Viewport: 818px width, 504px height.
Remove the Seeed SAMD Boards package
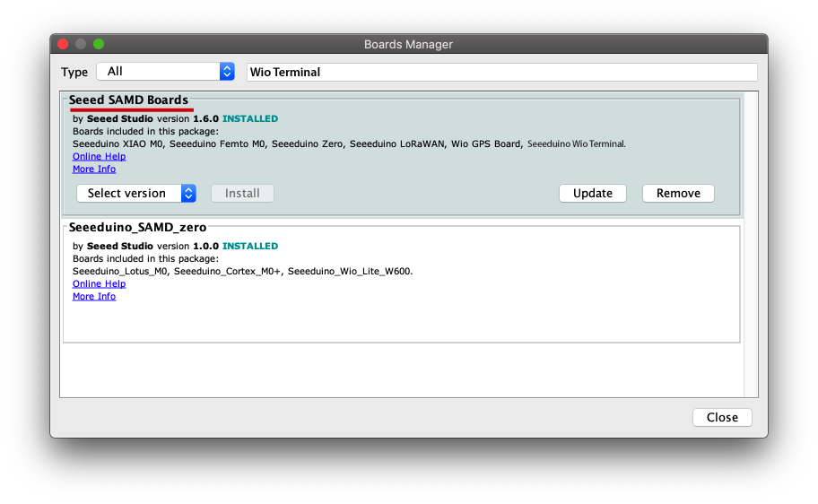click(678, 193)
